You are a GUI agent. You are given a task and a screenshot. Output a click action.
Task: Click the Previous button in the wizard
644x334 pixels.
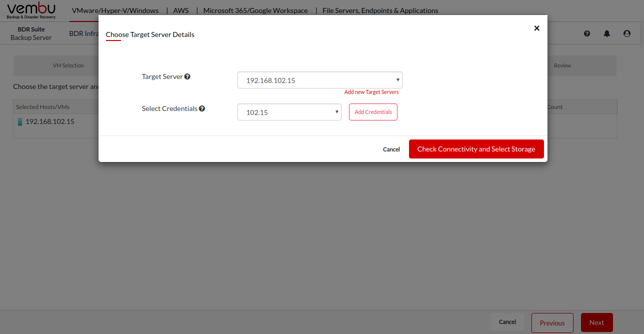tap(552, 323)
